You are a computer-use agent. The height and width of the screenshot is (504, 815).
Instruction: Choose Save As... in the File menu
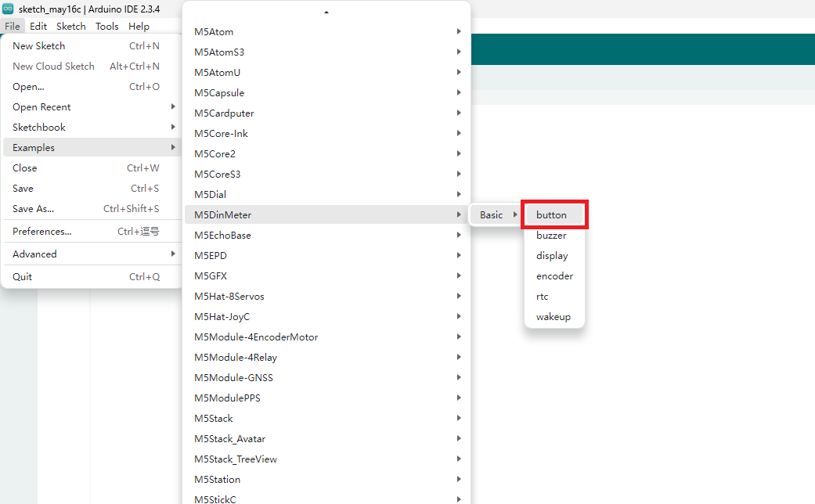(x=92, y=208)
